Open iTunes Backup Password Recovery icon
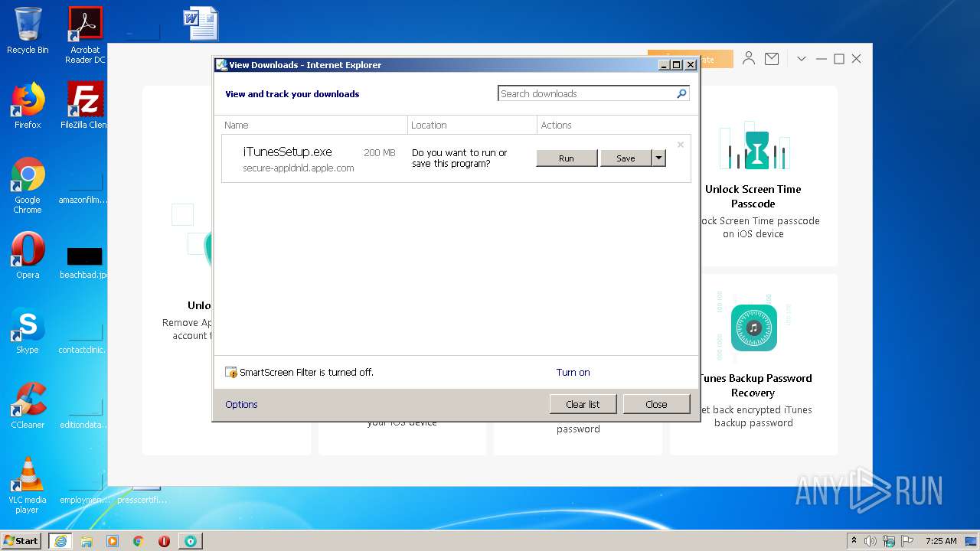Screen dimensions: 980x551 tap(754, 328)
